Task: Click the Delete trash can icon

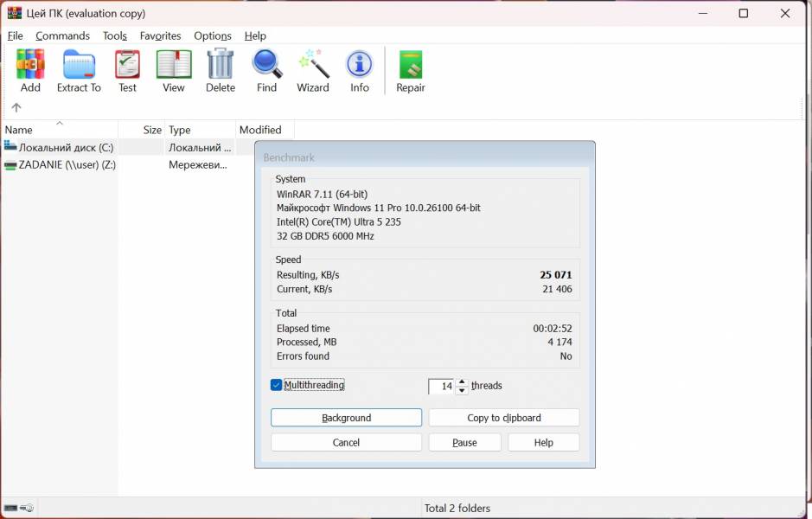Action: click(221, 64)
